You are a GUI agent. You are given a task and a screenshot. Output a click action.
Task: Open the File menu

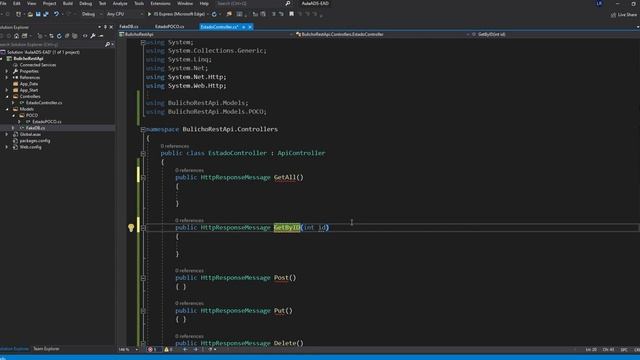[x=3, y=3]
